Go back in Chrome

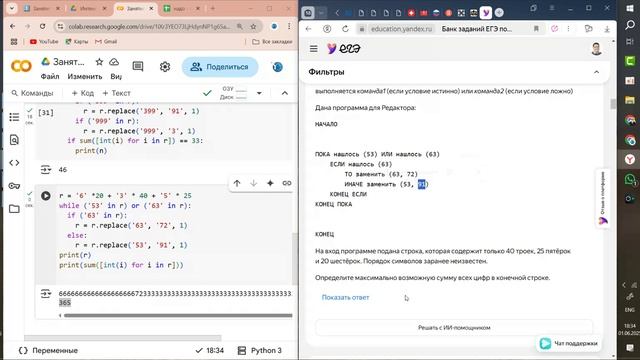click(x=13, y=27)
